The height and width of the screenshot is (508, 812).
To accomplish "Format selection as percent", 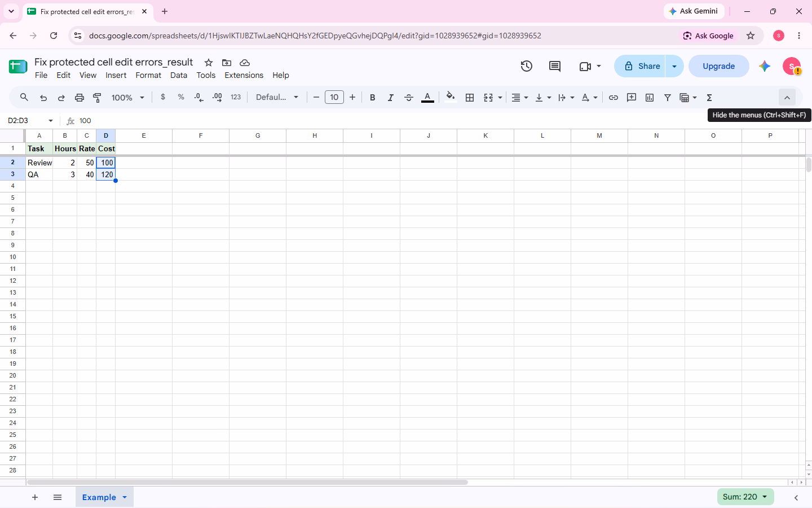I will point(181,97).
